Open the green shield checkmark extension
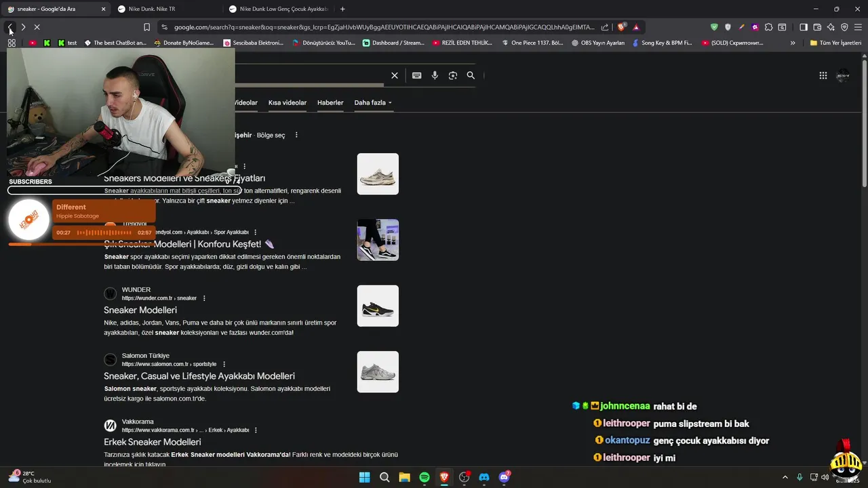 point(714,27)
